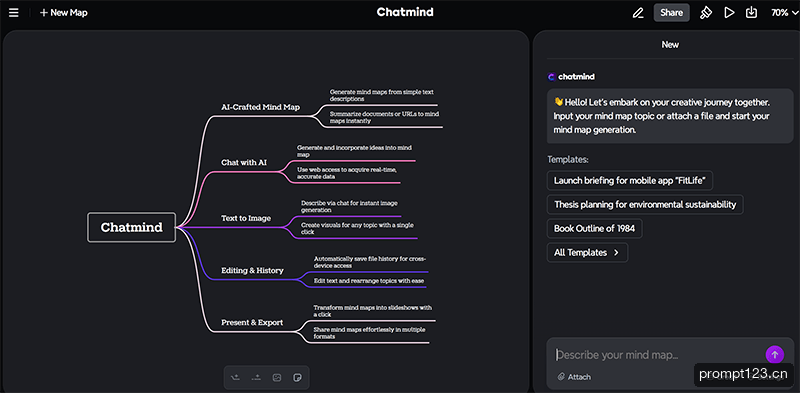Choose the FitLife launch briefing template

tap(630, 180)
